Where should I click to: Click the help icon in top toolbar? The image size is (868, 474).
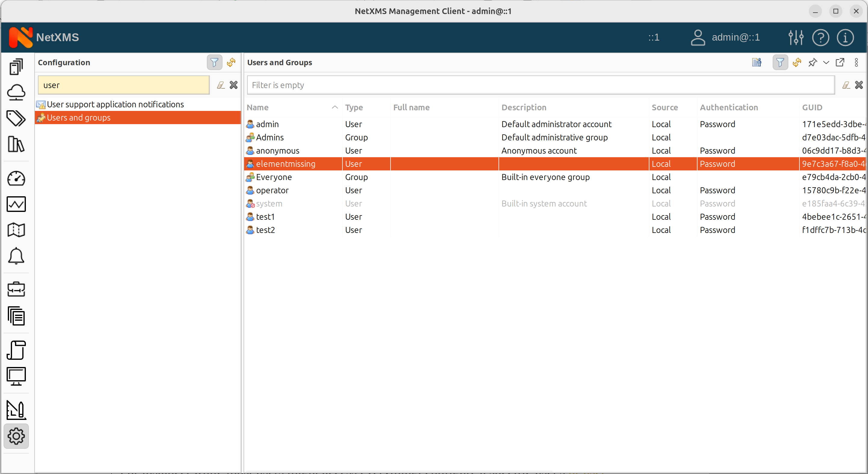pos(821,37)
